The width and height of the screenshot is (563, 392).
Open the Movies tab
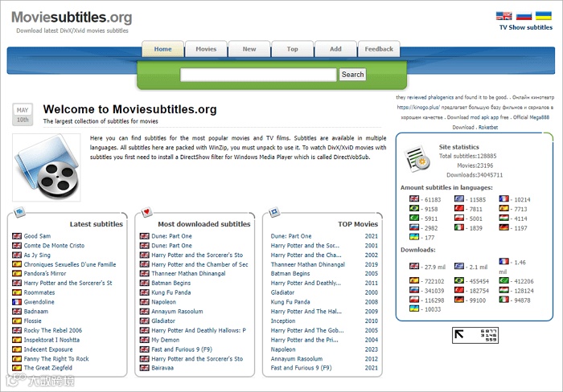coord(206,49)
